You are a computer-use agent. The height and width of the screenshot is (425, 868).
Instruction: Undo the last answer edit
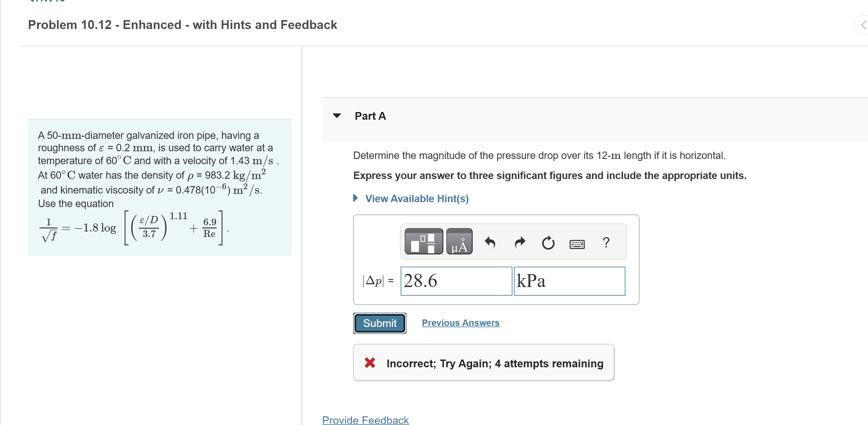490,243
